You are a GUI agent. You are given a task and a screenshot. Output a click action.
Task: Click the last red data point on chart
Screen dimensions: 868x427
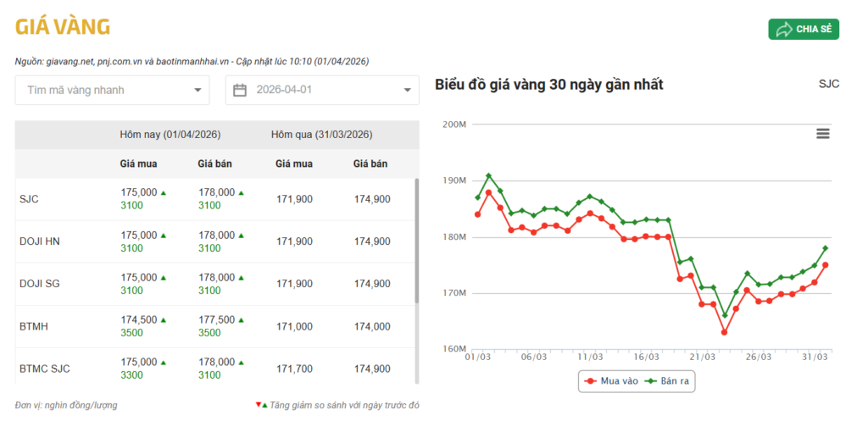click(x=825, y=265)
